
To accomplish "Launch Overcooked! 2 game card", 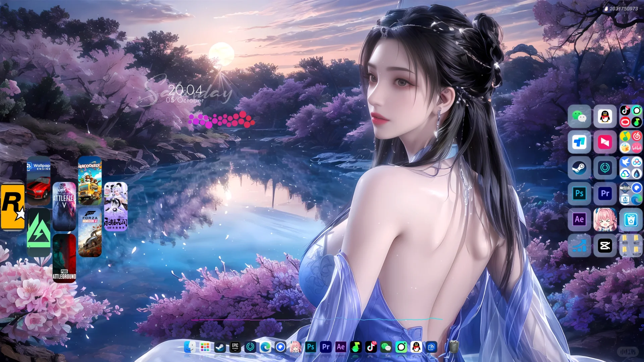I will pos(90,181).
